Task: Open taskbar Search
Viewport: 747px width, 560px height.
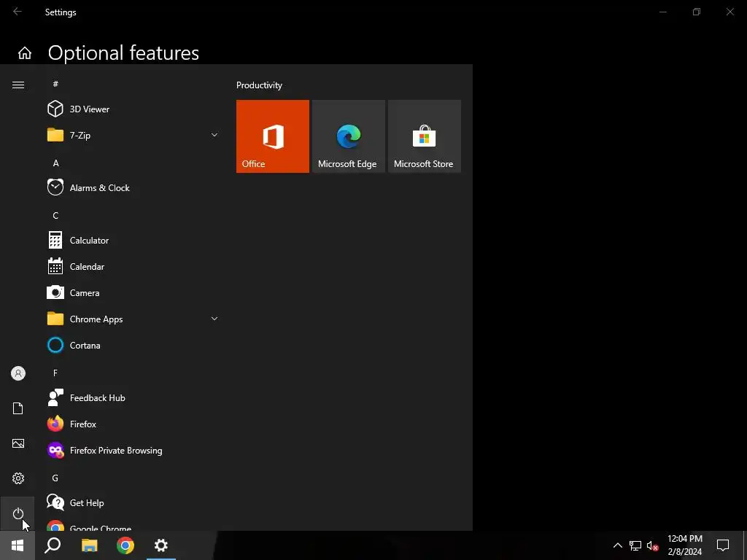Action: 53,545
